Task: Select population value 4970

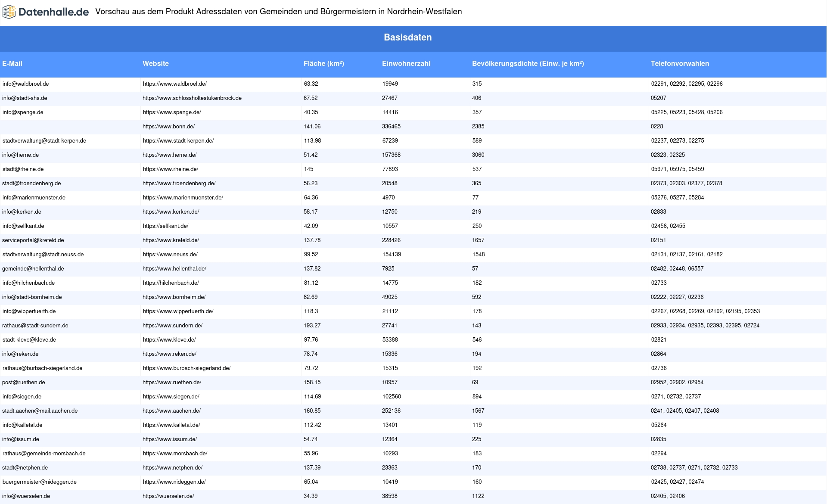Action: (x=389, y=198)
